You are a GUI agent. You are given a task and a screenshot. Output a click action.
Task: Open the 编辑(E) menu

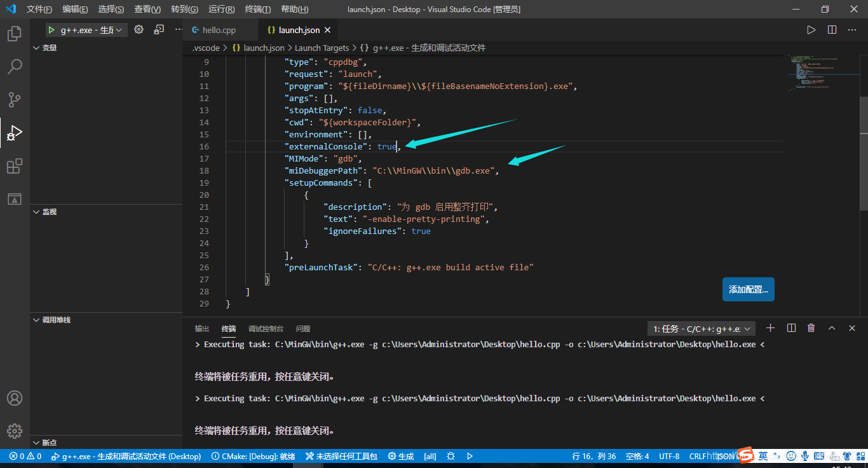click(x=76, y=10)
